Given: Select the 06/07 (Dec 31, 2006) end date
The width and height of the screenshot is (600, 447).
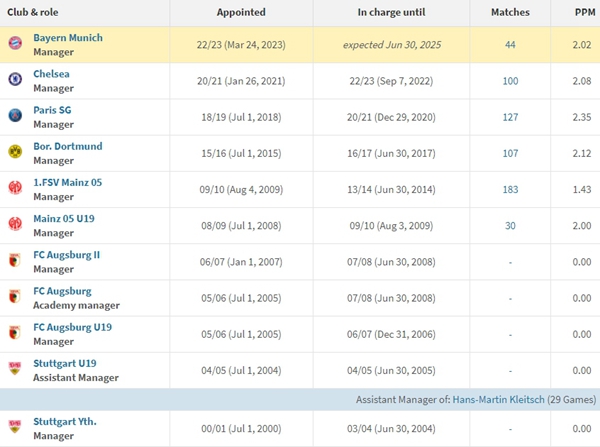Looking at the screenshot, I should coord(391,334).
